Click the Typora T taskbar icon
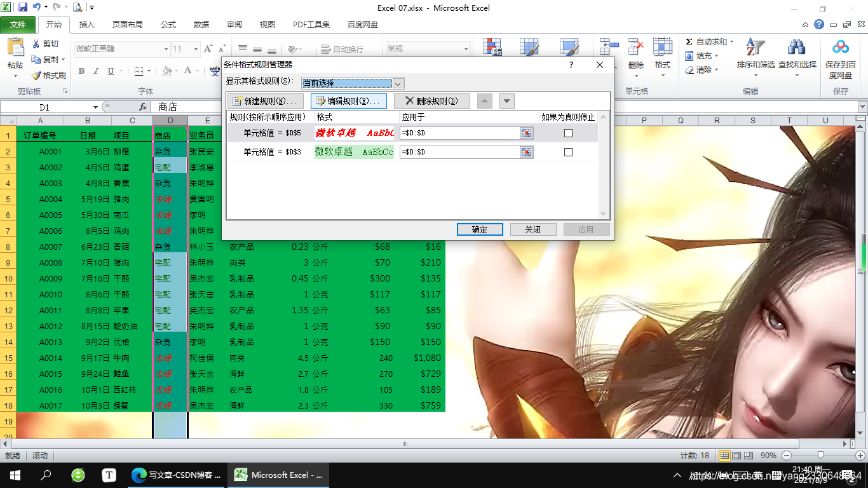This screenshot has width=868, height=488. pos(109,475)
